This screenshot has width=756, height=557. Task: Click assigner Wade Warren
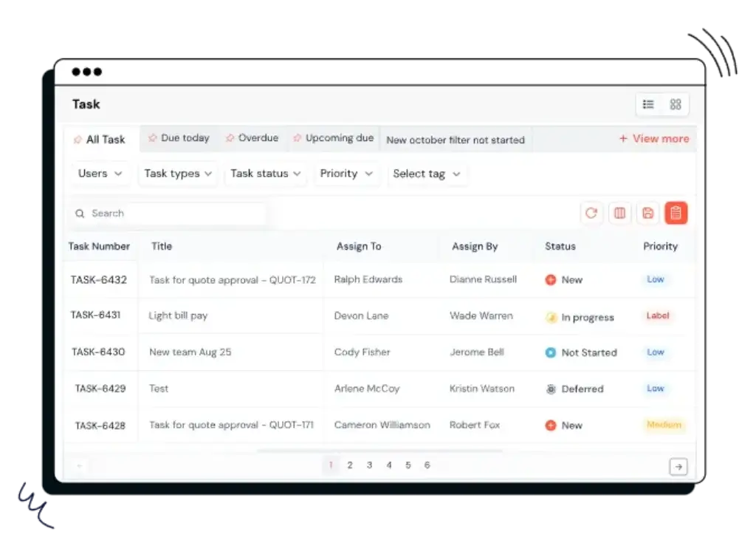[x=481, y=316]
